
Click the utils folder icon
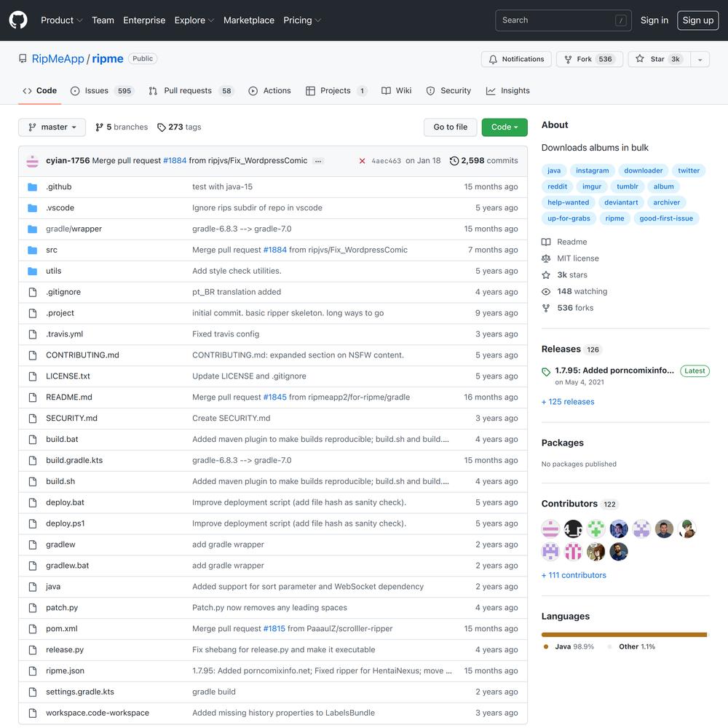(x=33, y=271)
